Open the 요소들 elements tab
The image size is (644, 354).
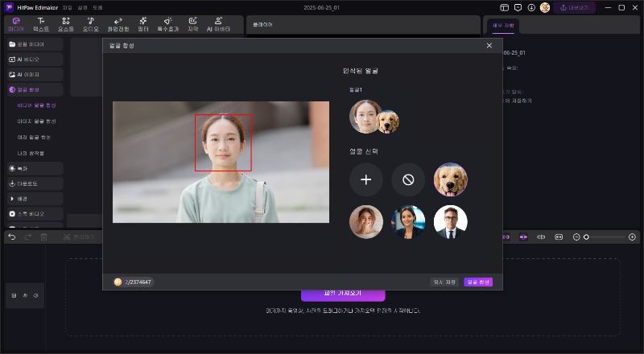[x=66, y=25]
